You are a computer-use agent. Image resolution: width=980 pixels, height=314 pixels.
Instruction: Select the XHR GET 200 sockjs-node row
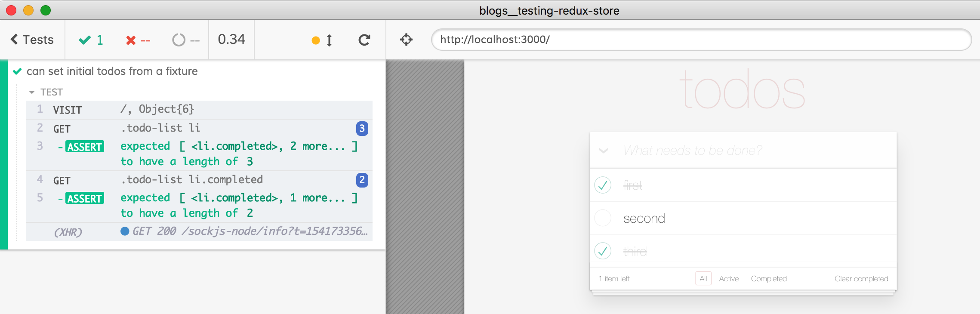click(x=199, y=231)
